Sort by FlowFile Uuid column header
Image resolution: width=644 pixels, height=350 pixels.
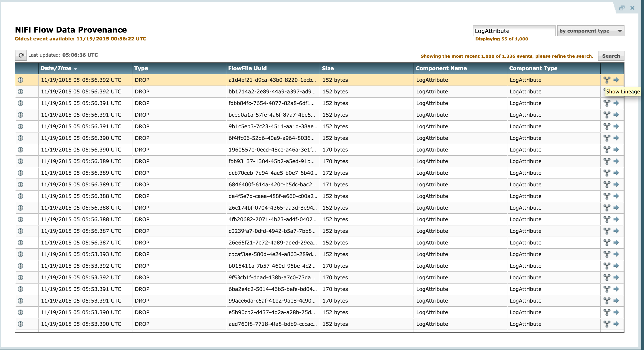click(x=247, y=69)
